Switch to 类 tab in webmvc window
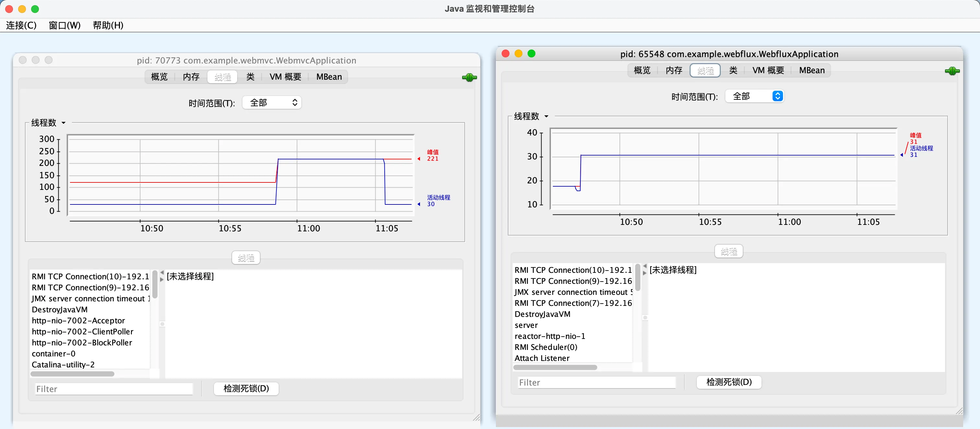 click(250, 77)
